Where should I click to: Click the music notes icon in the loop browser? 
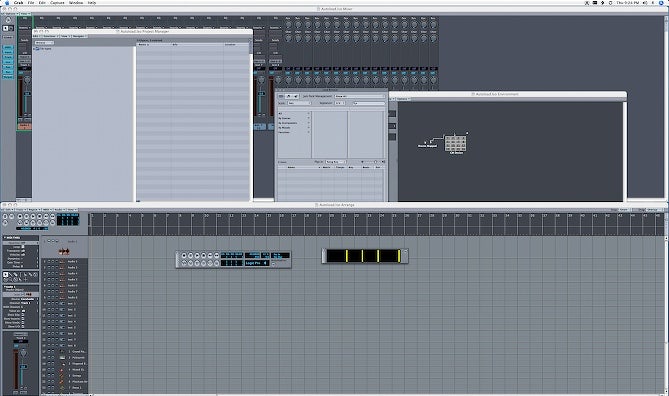coord(296,96)
